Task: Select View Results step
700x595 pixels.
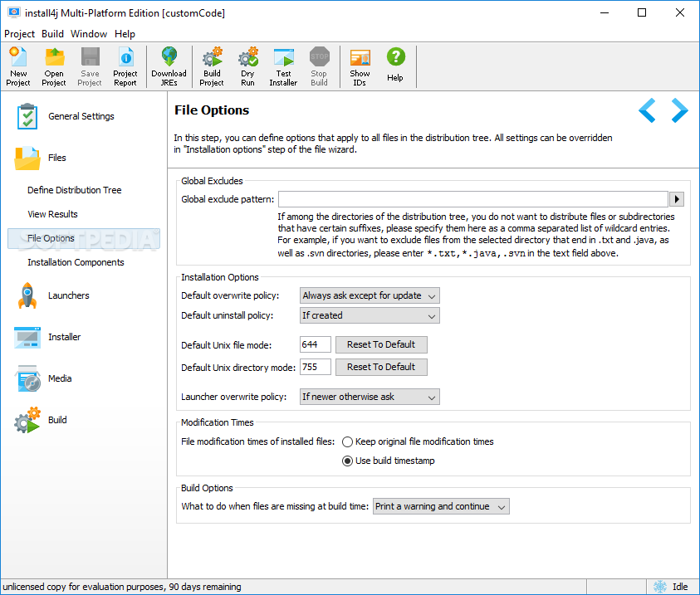Action: coord(52,215)
